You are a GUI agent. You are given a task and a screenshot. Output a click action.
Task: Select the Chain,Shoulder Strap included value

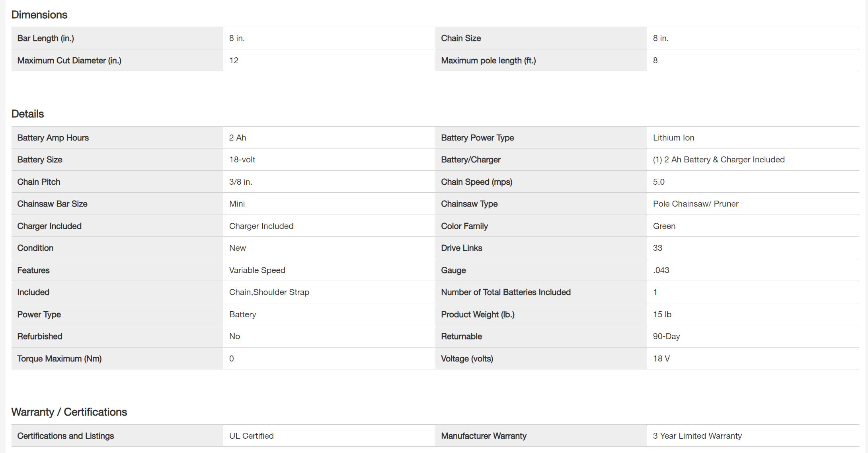click(x=269, y=292)
